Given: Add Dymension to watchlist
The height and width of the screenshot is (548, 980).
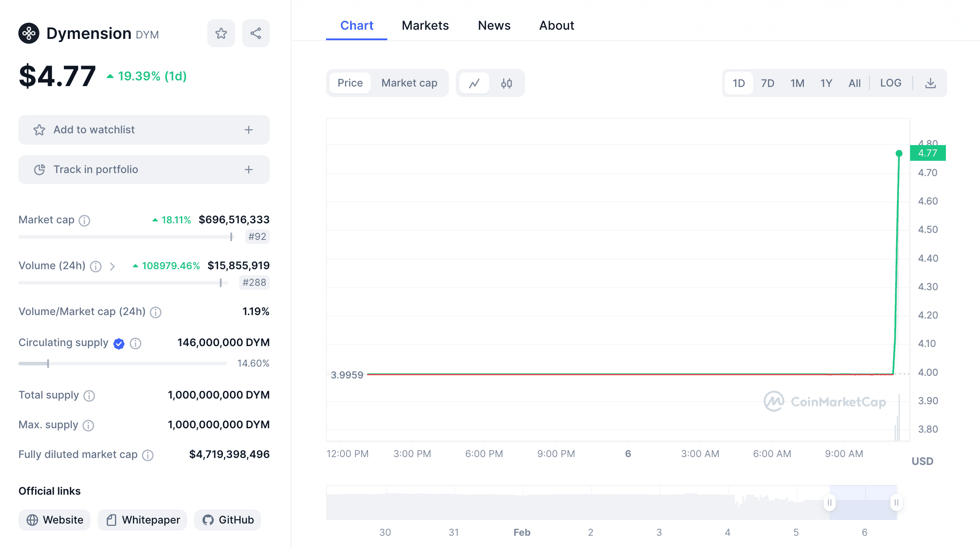Looking at the screenshot, I should [x=144, y=130].
